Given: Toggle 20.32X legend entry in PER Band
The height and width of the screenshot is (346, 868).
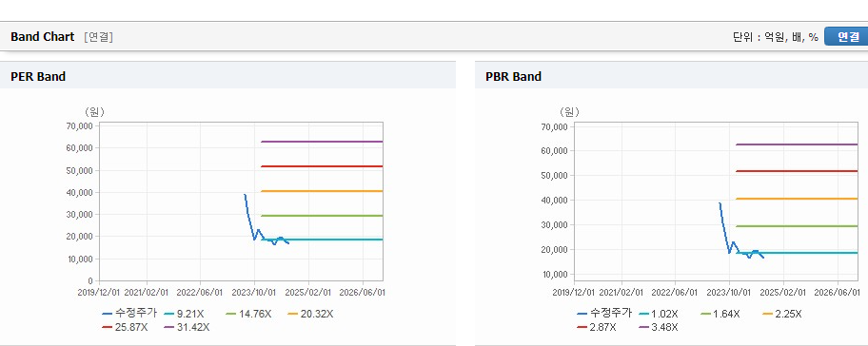Looking at the screenshot, I should pyautogui.click(x=310, y=314).
